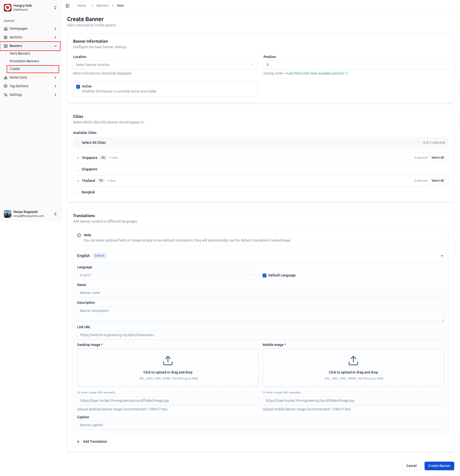Open the Select banner location dropdown
Image resolution: width=460 pixels, height=476 pixels.
[165, 65]
